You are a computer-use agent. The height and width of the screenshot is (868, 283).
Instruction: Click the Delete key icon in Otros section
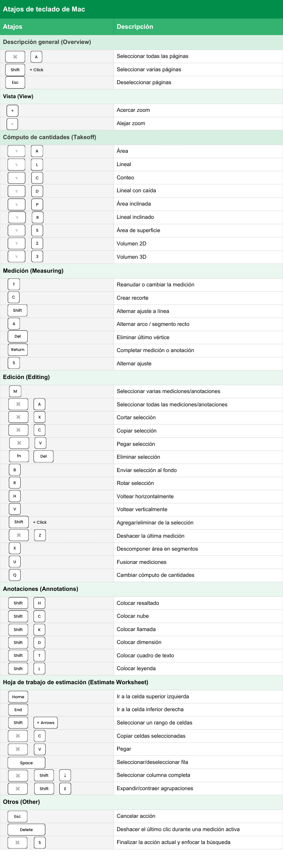[x=27, y=830]
